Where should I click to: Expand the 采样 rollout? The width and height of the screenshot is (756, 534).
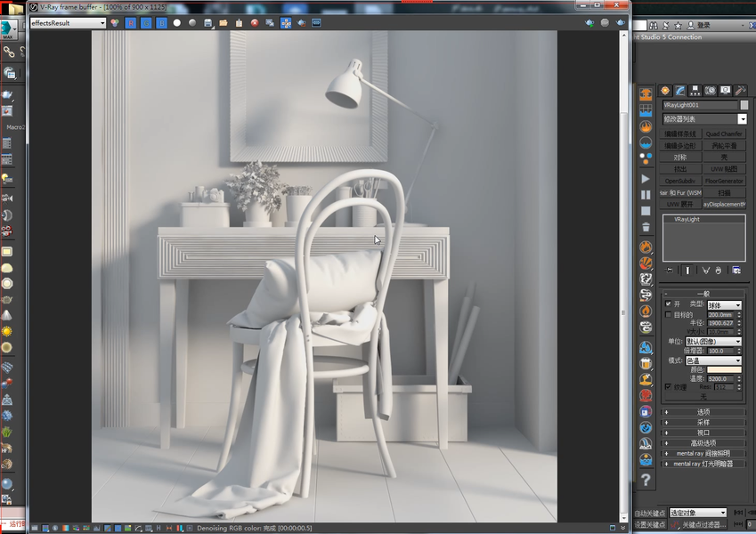pos(703,422)
